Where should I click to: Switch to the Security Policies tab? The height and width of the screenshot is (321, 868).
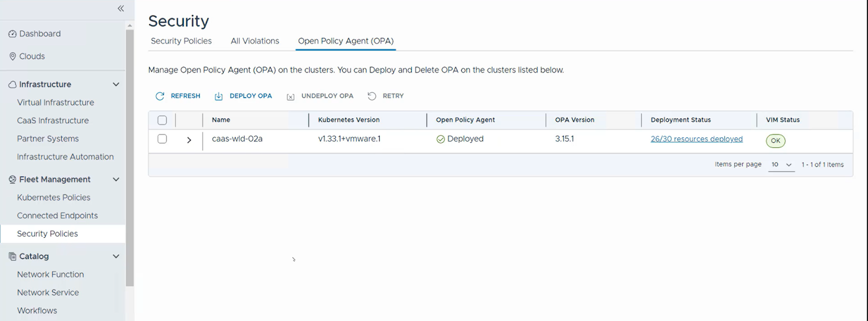tap(181, 41)
